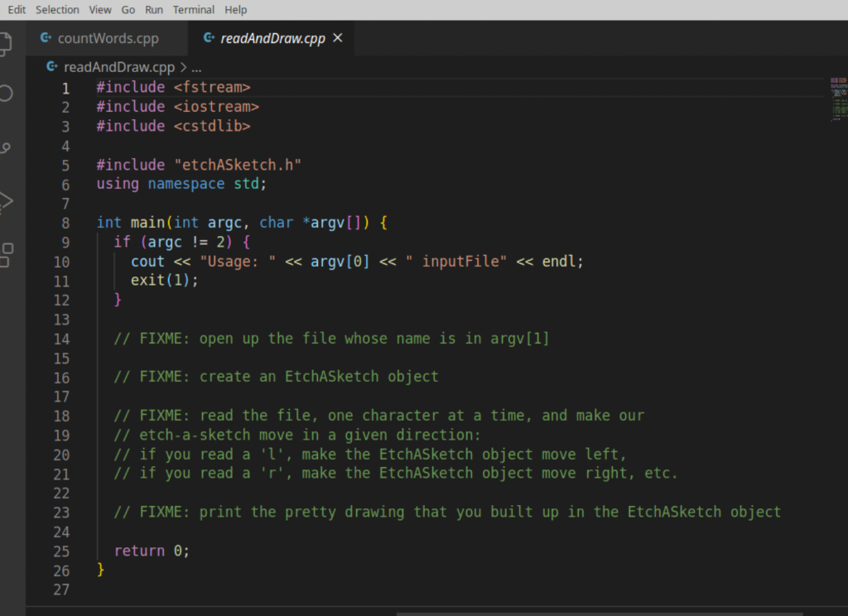Click the "#include <iostream>" line
Screen dimensions: 848x616
[178, 107]
